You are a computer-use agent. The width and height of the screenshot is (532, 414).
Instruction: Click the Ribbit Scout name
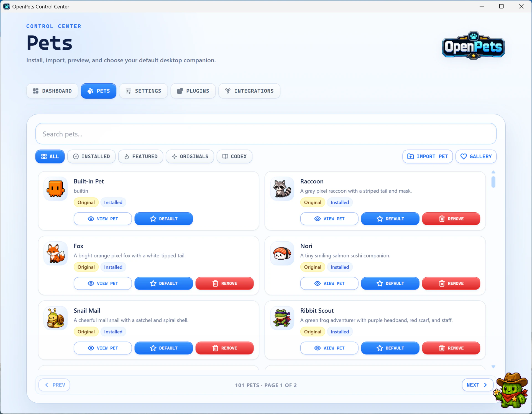317,311
